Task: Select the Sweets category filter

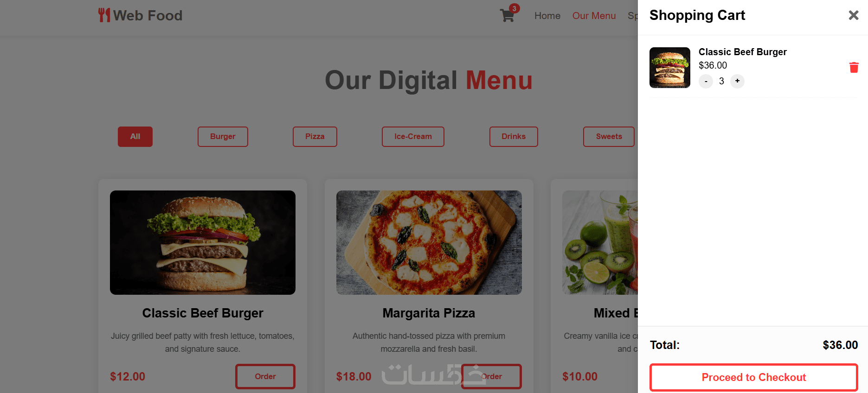Action: click(x=609, y=137)
